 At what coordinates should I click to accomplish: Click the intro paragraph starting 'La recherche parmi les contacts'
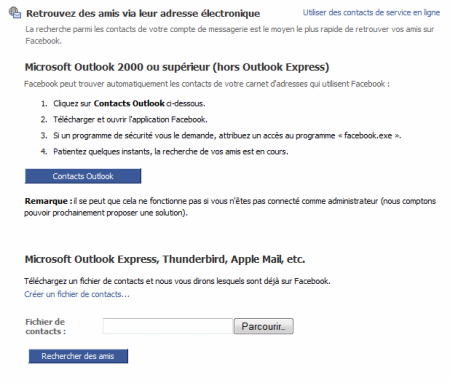[230, 35]
